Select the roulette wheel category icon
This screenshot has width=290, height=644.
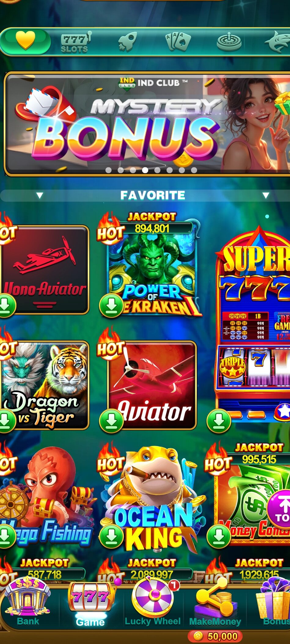(229, 42)
